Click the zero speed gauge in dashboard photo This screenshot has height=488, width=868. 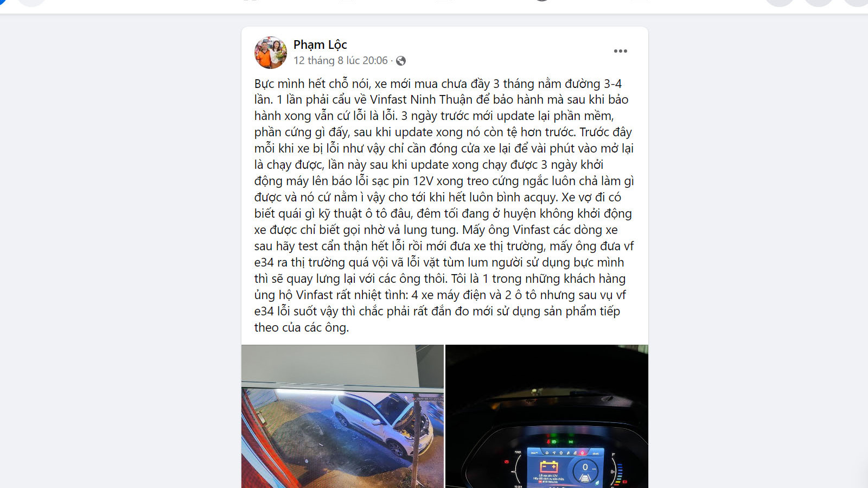585,472
